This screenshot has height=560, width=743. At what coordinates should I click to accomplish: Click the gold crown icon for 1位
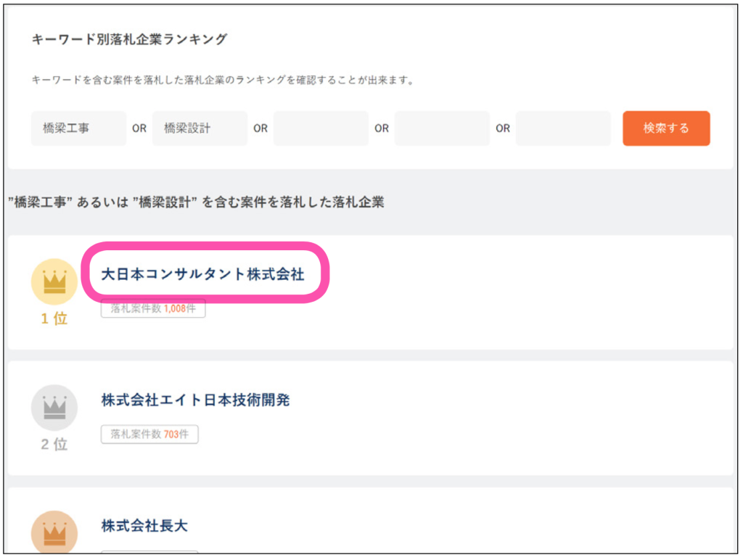point(54,282)
